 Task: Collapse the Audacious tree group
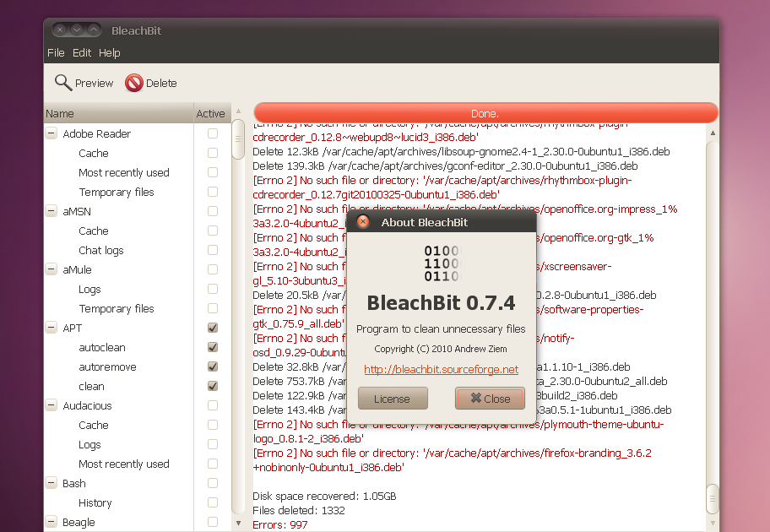pyautogui.click(x=52, y=405)
